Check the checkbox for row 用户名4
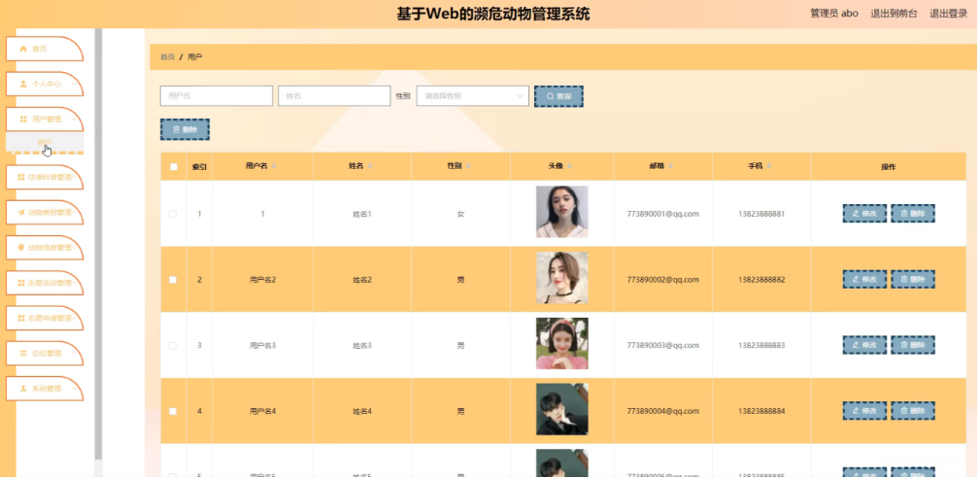This screenshot has width=980, height=479. point(173,411)
